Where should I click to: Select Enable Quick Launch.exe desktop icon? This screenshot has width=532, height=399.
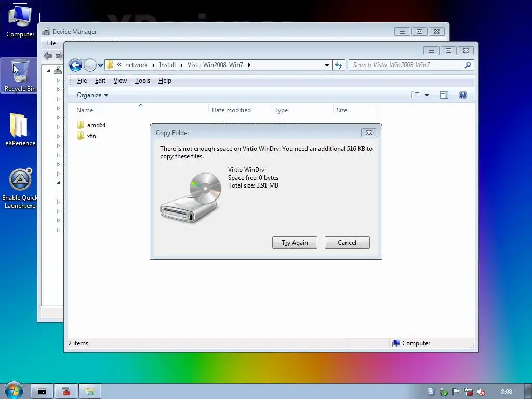[20, 188]
